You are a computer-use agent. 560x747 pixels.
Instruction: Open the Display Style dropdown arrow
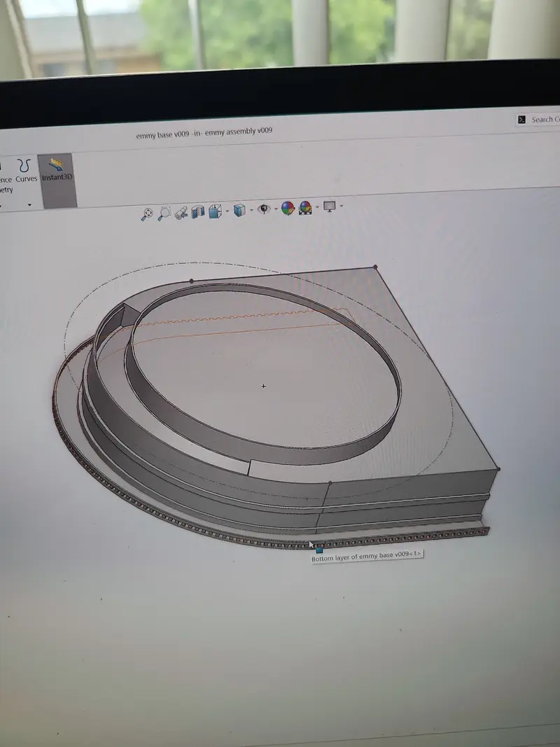[251, 209]
